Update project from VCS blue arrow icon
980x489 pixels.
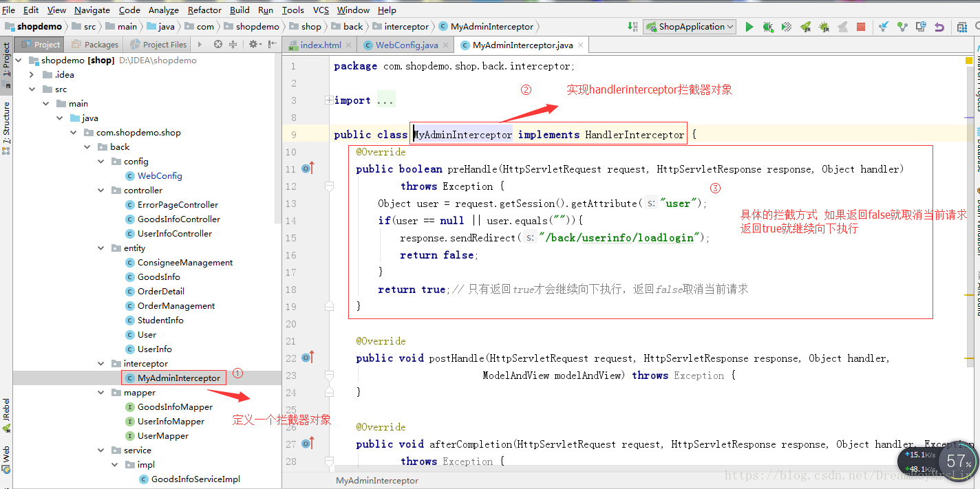point(884,27)
